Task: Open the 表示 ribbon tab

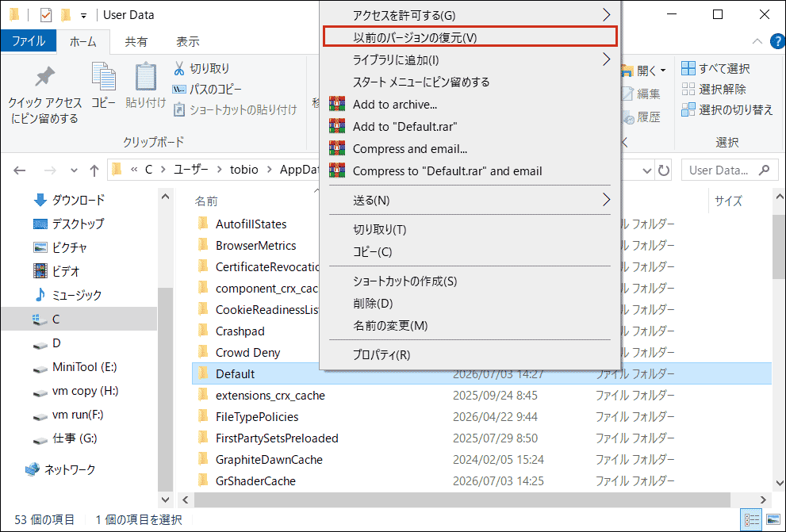Action: [x=188, y=41]
